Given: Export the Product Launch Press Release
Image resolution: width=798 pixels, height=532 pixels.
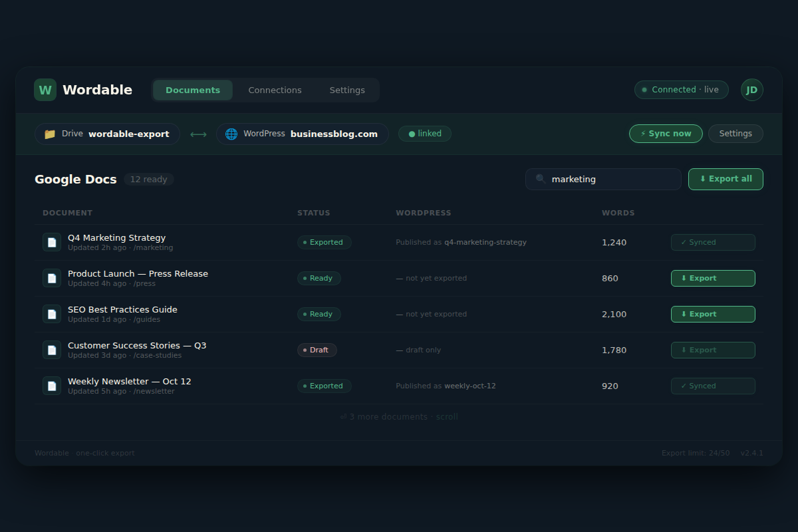Looking at the screenshot, I should click(713, 278).
